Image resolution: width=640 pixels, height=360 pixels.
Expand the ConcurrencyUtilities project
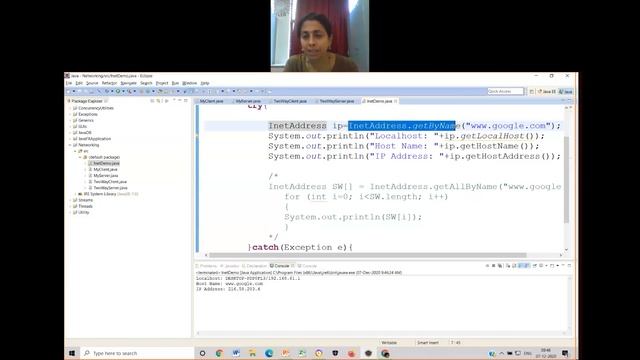[x=70, y=108]
